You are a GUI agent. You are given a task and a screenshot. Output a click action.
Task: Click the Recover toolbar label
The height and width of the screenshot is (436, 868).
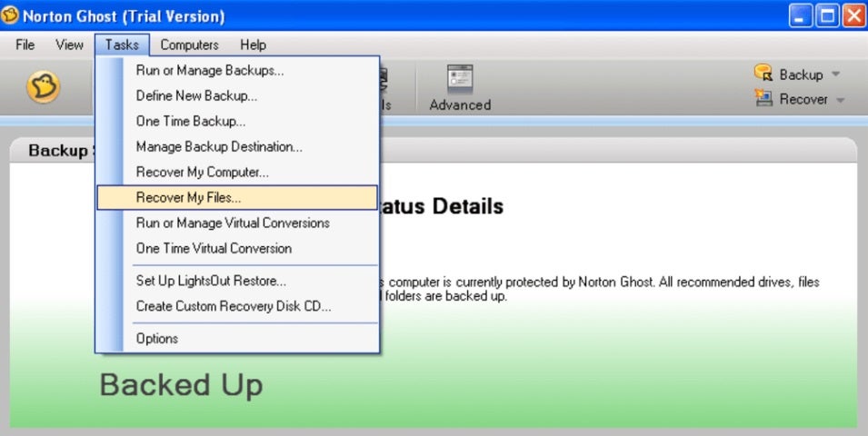point(803,100)
